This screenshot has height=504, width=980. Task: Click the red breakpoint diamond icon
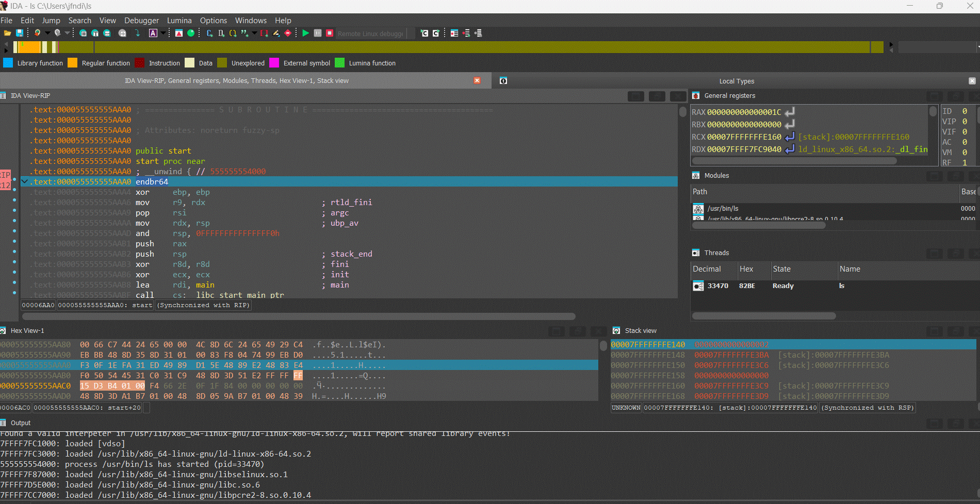[288, 33]
